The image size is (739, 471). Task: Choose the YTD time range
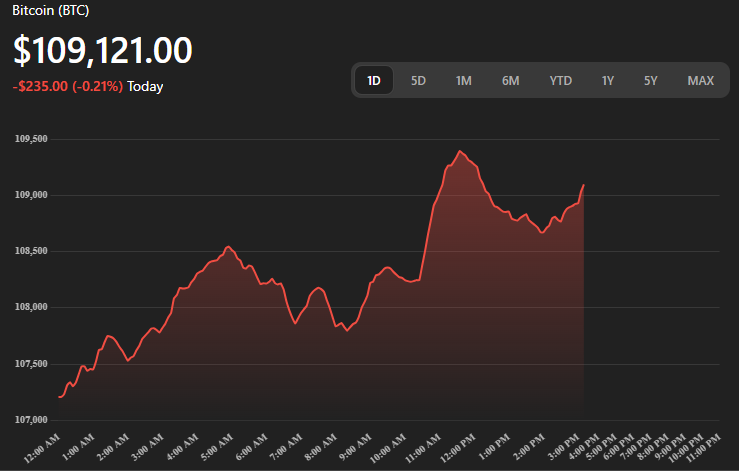(x=561, y=80)
